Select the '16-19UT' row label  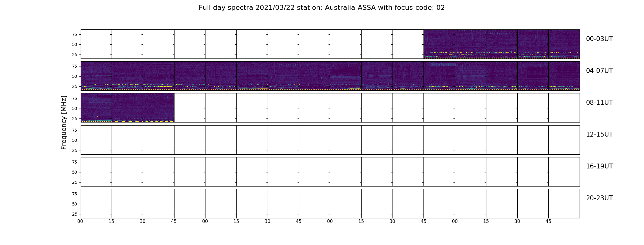[x=599, y=166]
